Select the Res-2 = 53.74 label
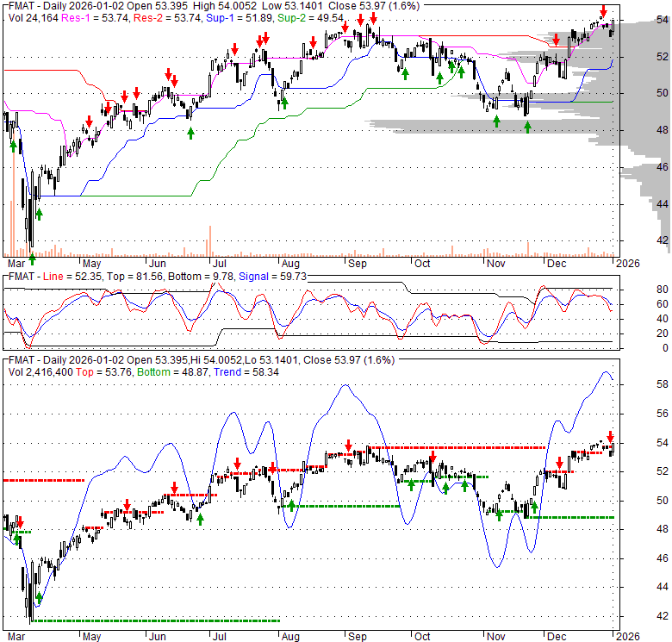Viewport: 672px width, 642px height. tap(168, 18)
